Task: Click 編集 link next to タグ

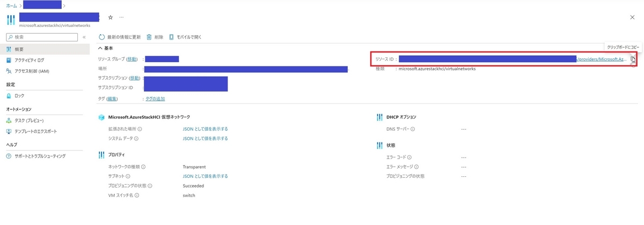Action: (112, 99)
